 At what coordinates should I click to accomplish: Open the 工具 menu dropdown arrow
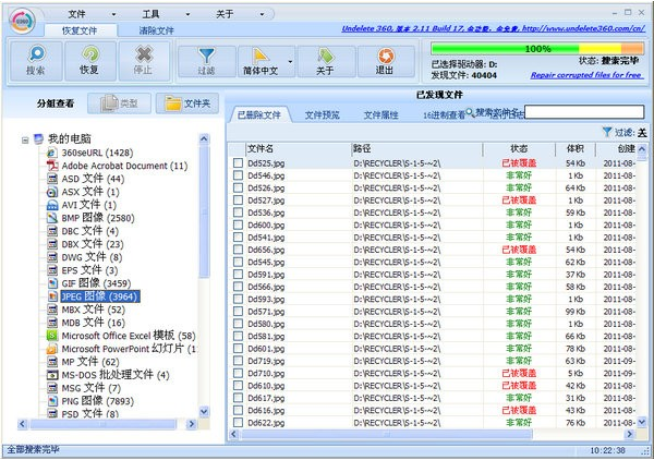(188, 15)
